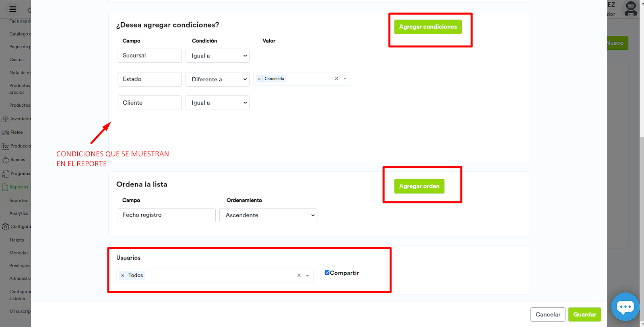The width and height of the screenshot is (644, 327).
Task: Click the Reportes chart icon
Action: pyautogui.click(x=5, y=187)
